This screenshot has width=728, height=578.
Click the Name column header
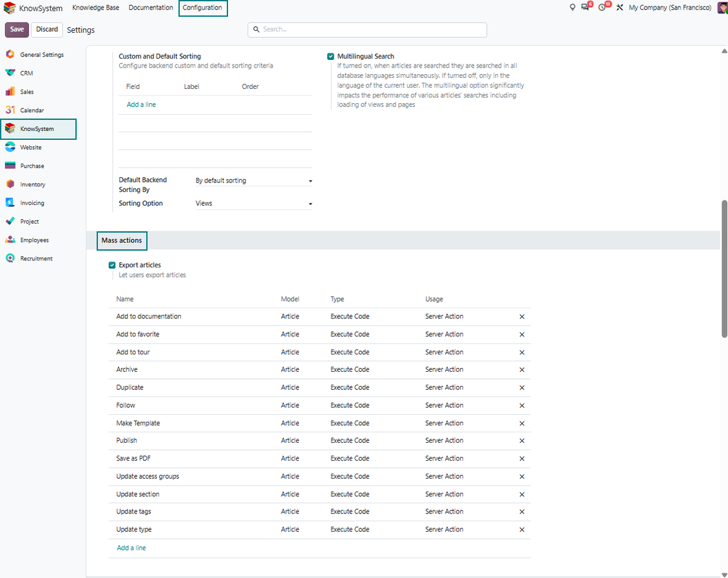(x=125, y=299)
